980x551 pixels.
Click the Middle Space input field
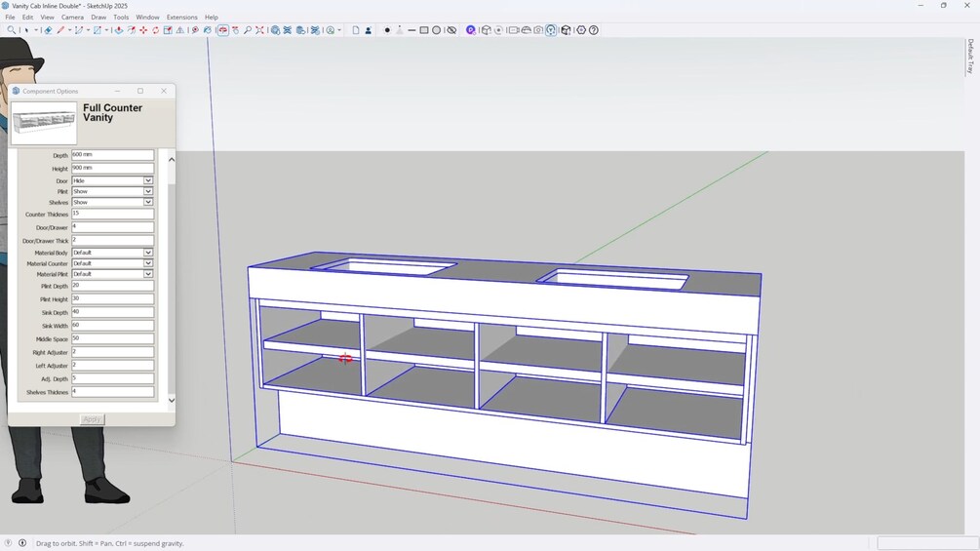pyautogui.click(x=112, y=338)
